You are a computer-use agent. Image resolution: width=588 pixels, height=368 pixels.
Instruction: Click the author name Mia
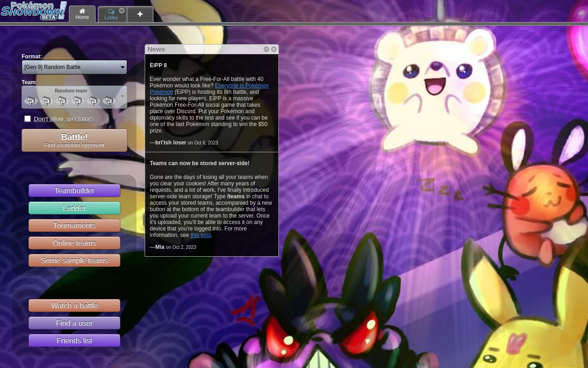pyautogui.click(x=160, y=247)
